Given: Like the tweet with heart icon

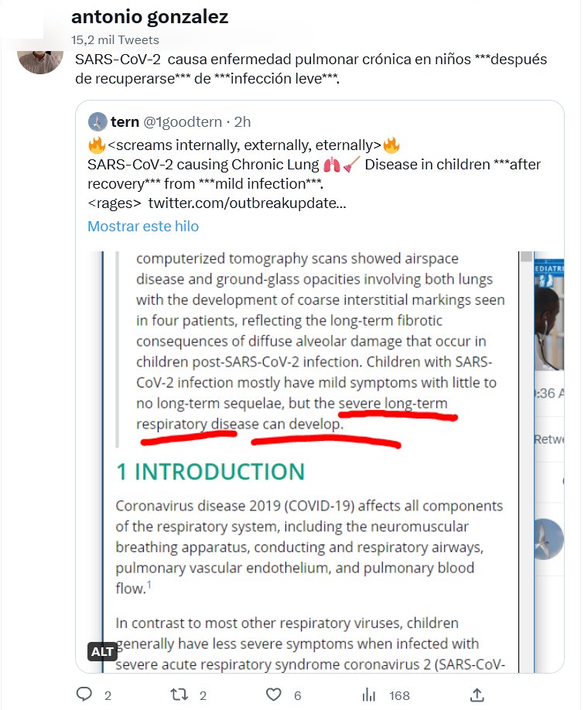Looking at the screenshot, I should click(273, 695).
